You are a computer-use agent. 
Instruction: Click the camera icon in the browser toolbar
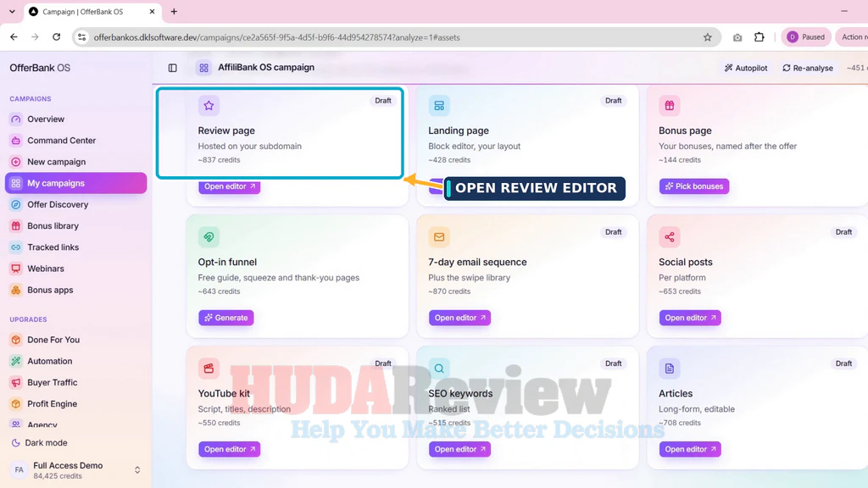point(737,37)
